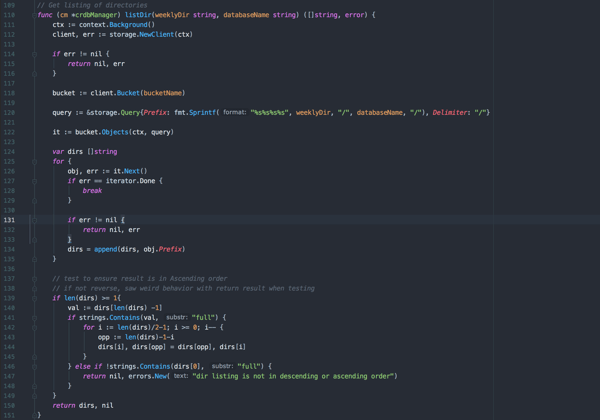600x420 pixels.
Task: Click the Objects call on line 122
Action: coord(115,132)
